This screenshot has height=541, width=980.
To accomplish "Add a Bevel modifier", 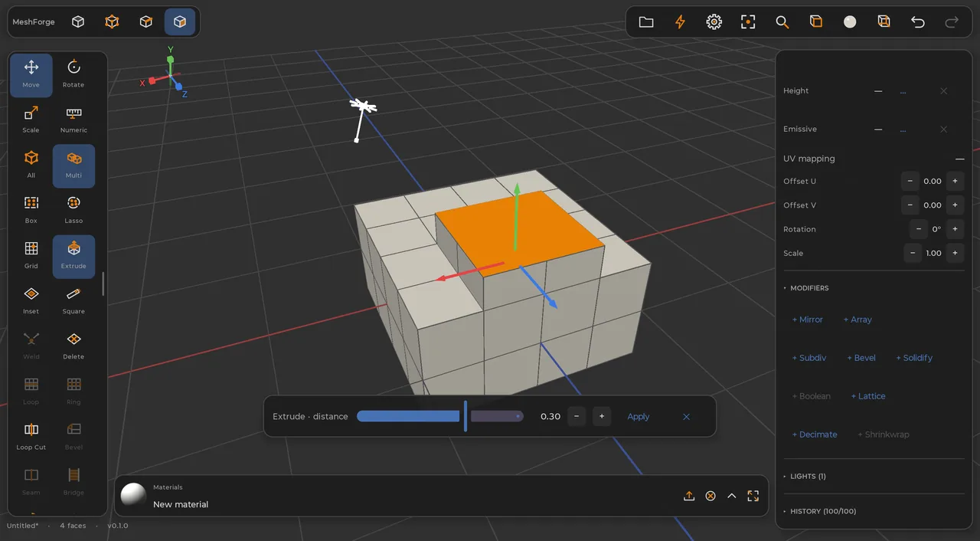I will coord(861,358).
